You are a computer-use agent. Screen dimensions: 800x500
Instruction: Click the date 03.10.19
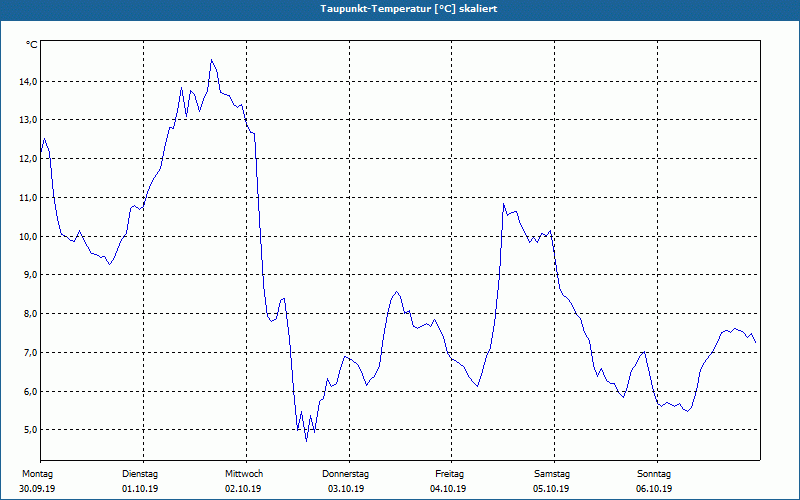pyautogui.click(x=346, y=489)
